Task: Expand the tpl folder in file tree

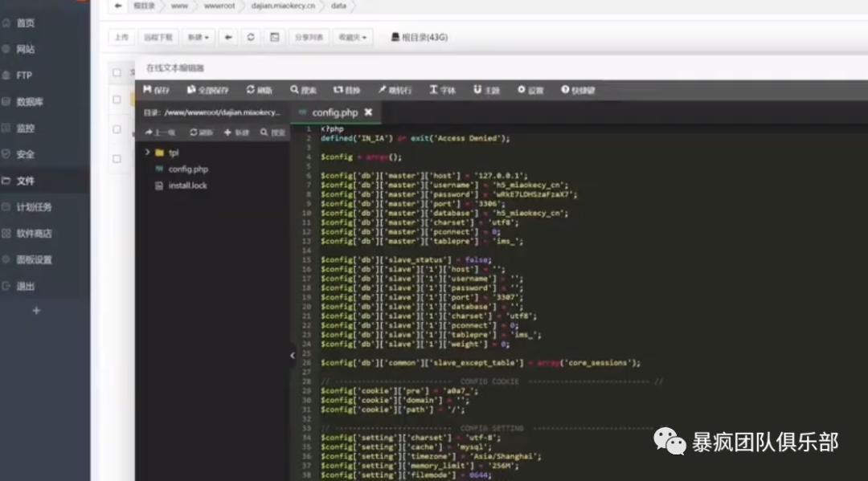Action: coord(148,152)
